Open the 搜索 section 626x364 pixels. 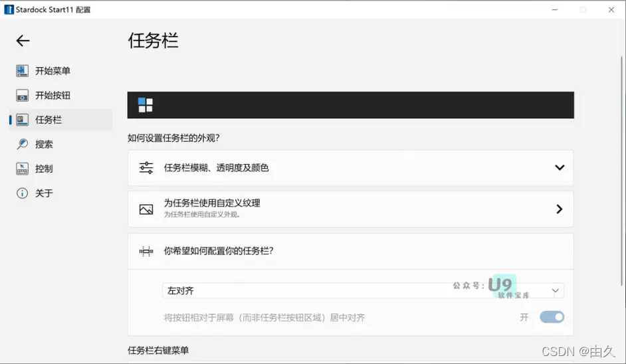tap(60, 144)
